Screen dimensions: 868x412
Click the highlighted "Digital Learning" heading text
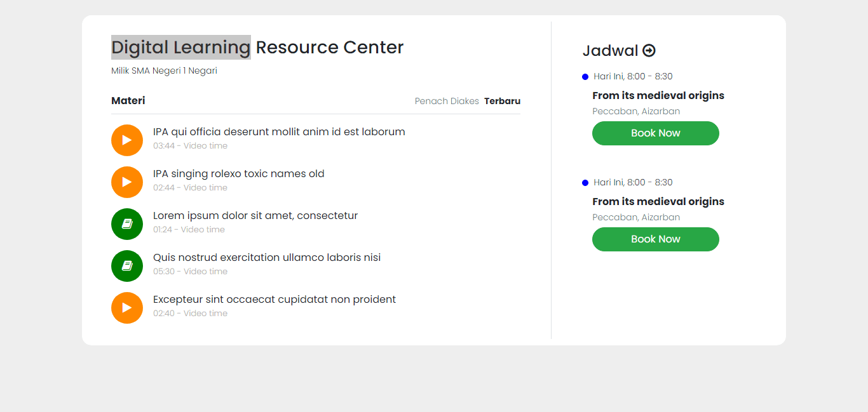[x=180, y=47]
